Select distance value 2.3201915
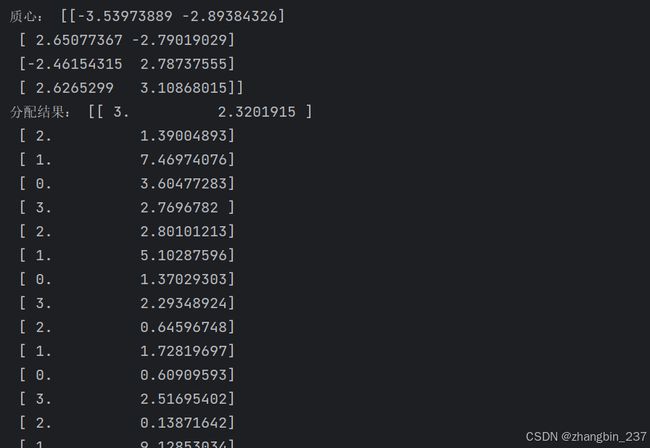The image size is (650, 448). (x=257, y=112)
